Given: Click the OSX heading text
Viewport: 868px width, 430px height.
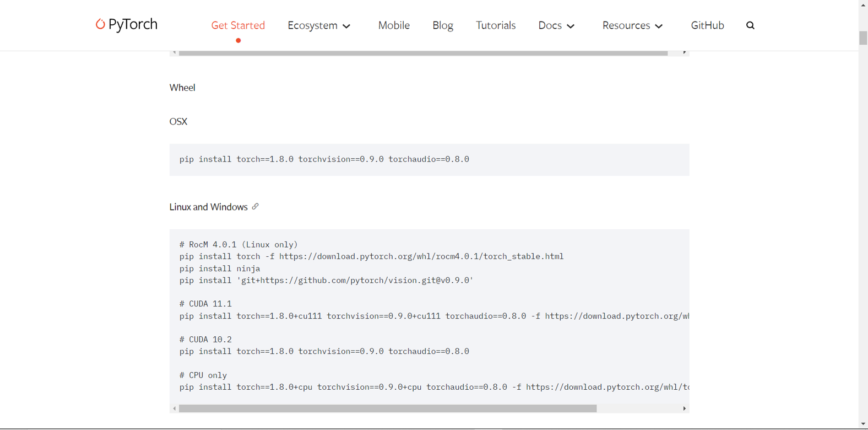Looking at the screenshot, I should [178, 122].
